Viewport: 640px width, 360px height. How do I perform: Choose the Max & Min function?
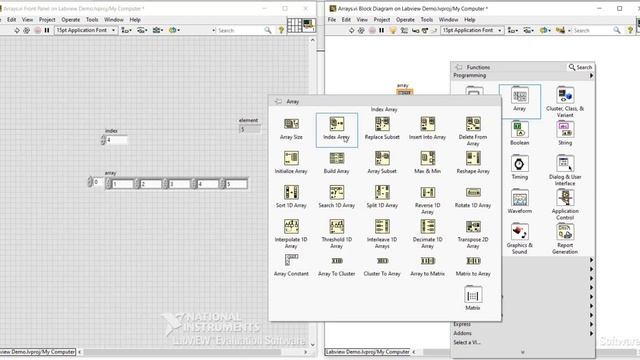[x=427, y=162]
